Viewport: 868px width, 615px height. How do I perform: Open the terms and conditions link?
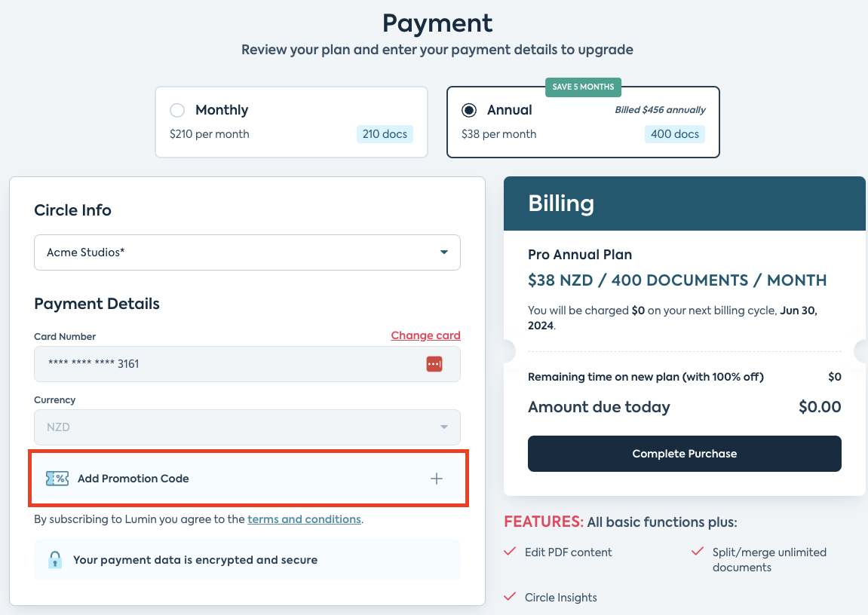click(304, 519)
